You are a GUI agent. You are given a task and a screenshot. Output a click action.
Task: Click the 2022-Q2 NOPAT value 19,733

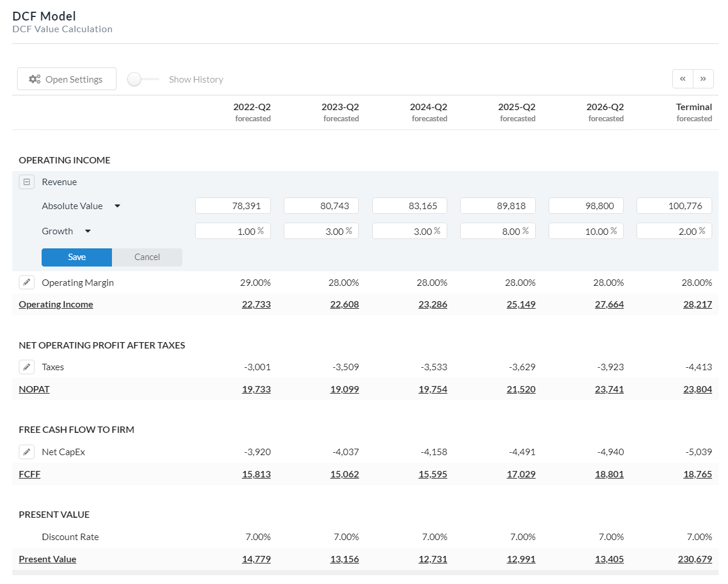(x=256, y=389)
